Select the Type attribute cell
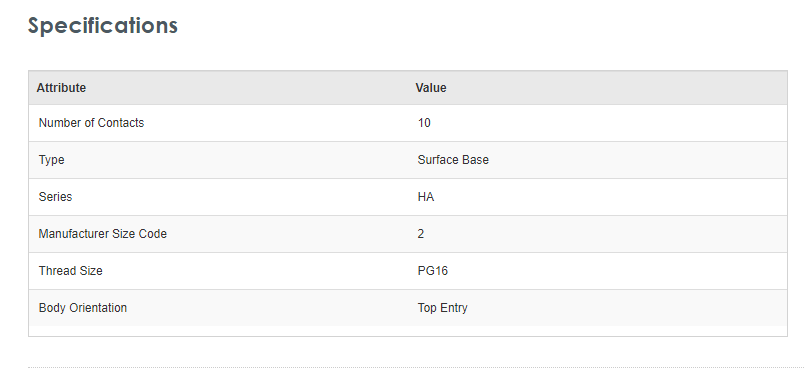805x373 pixels. tap(51, 160)
